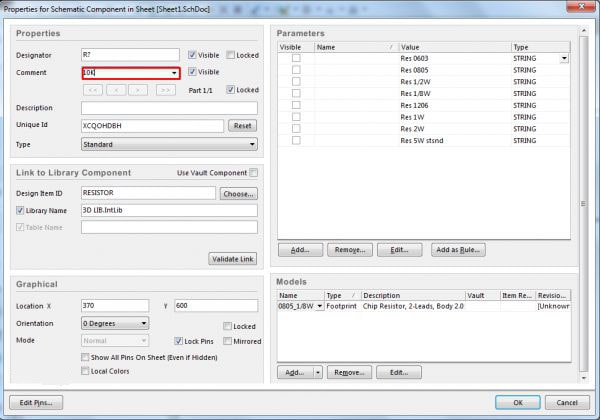Tick Visible checkbox for Res 0603 parameter

[x=296, y=58]
